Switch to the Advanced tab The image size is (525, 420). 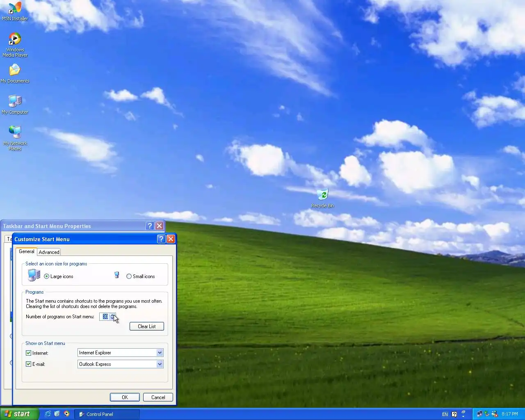coord(49,252)
